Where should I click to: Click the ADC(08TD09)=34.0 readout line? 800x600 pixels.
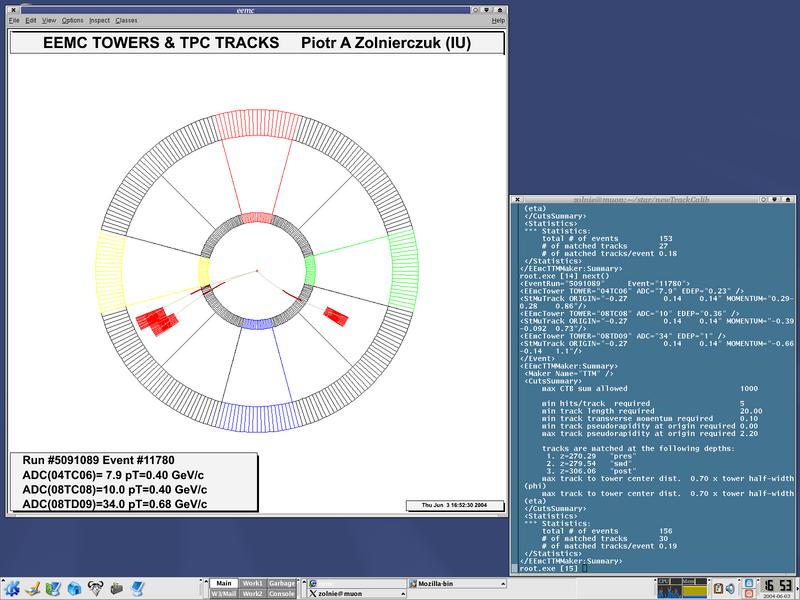115,504
